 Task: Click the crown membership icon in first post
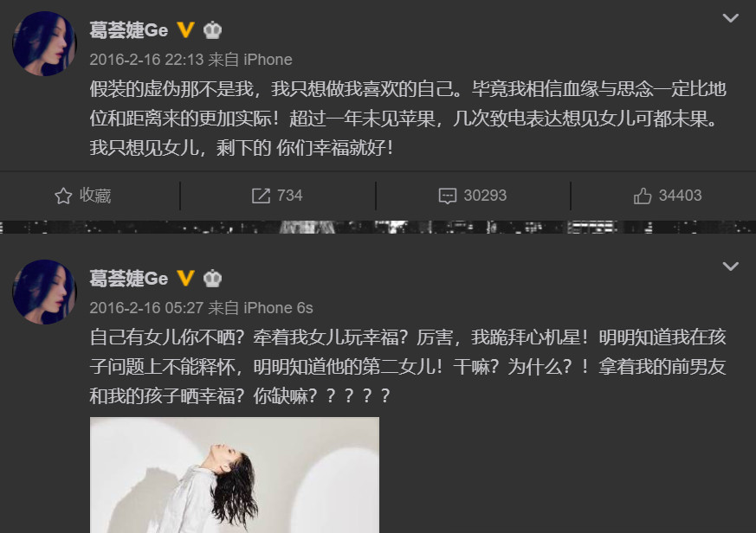(x=213, y=30)
